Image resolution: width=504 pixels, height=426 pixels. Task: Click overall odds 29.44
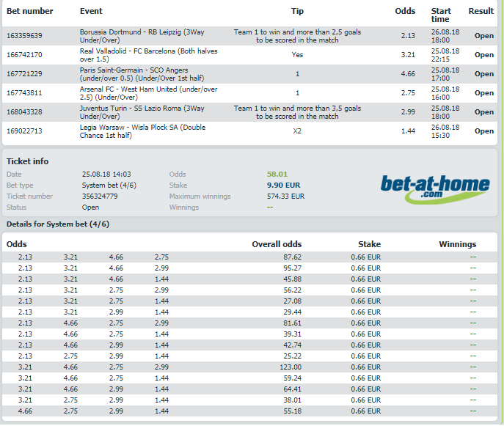pos(292,312)
